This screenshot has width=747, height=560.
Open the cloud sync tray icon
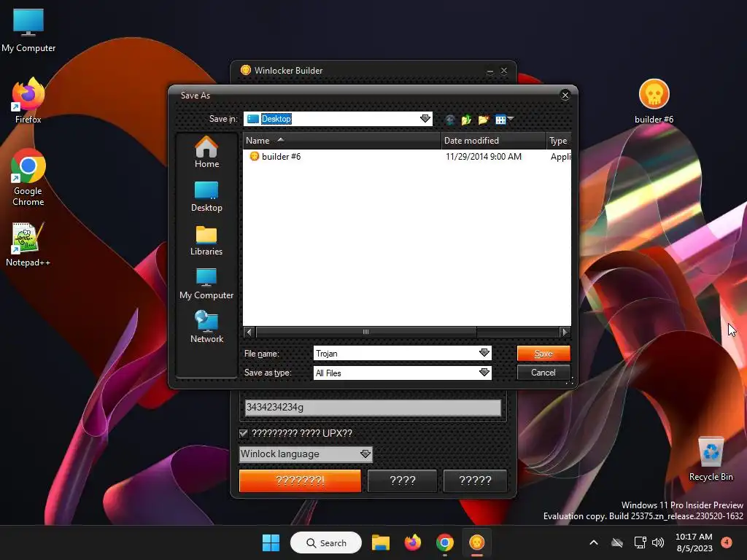point(617,542)
